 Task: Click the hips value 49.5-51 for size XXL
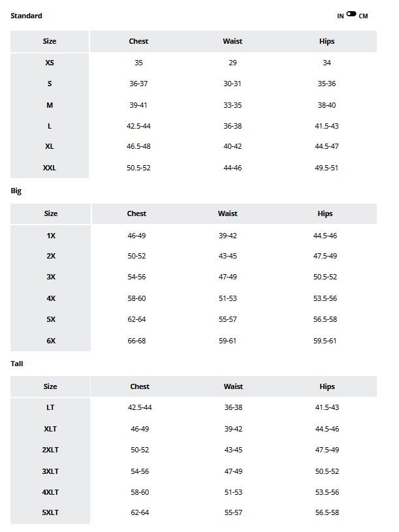click(x=327, y=168)
